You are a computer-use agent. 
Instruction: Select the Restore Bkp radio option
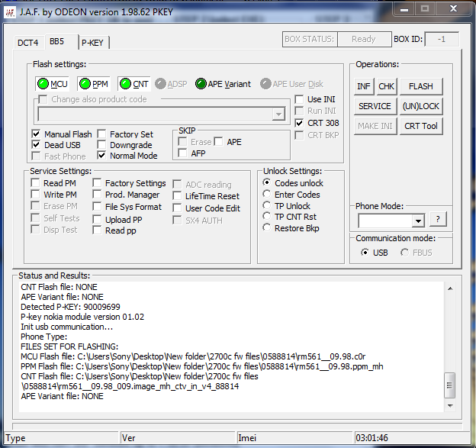click(x=266, y=227)
